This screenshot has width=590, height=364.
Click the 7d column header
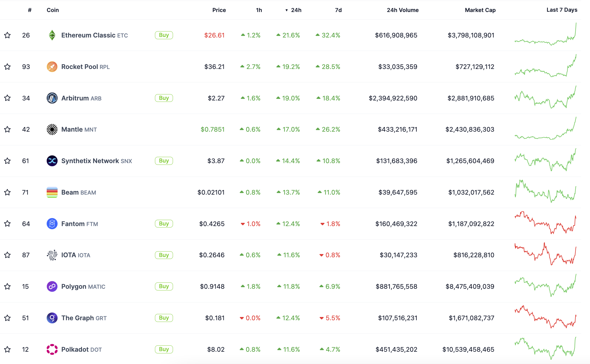338,10
